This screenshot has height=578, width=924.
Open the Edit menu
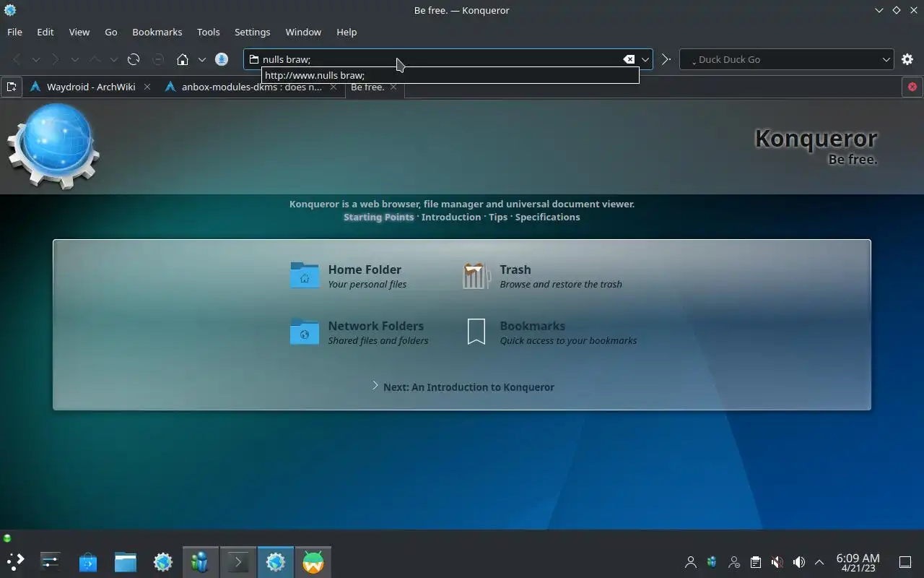[45, 32]
